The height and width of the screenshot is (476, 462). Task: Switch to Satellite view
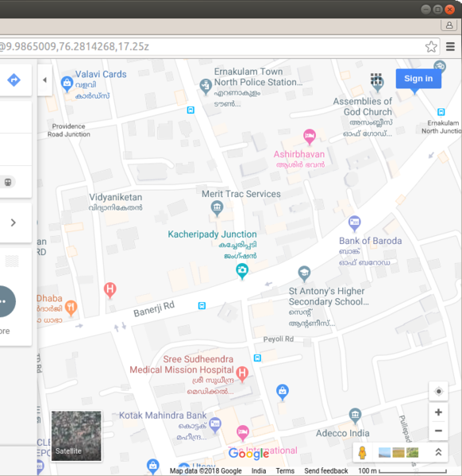[76, 436]
